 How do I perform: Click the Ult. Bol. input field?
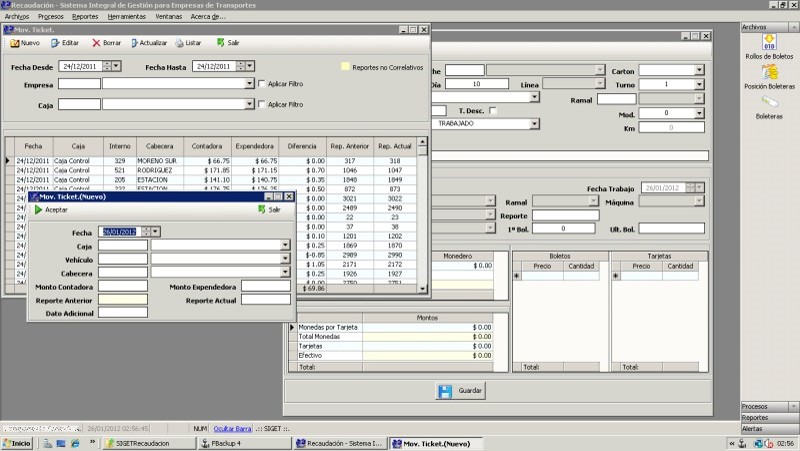point(671,229)
